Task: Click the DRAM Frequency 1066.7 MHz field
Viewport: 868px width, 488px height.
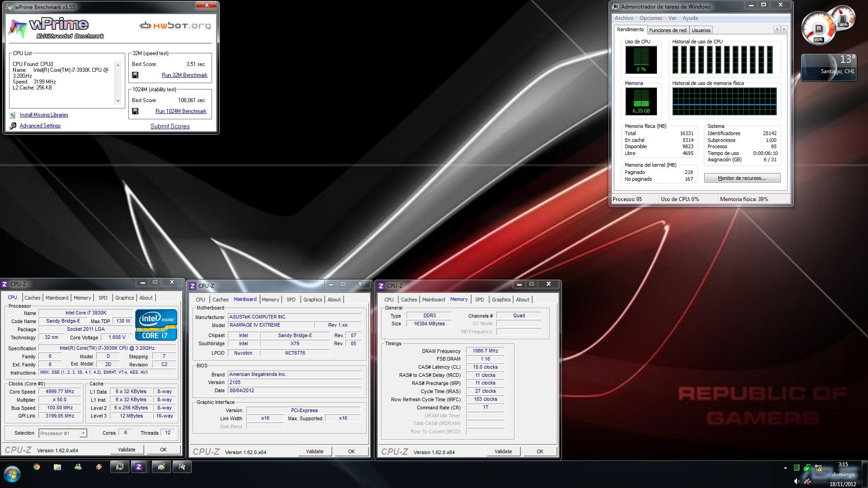Action: point(485,351)
